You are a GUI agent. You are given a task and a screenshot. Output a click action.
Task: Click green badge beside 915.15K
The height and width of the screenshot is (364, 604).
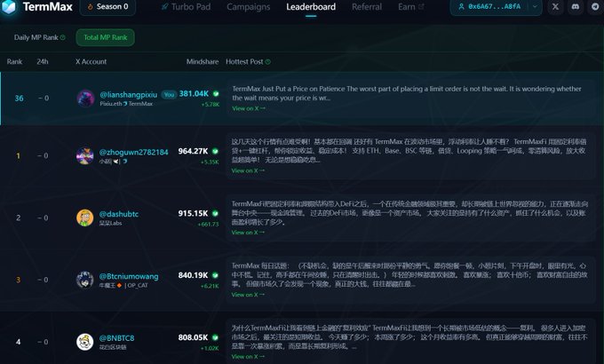(x=215, y=213)
